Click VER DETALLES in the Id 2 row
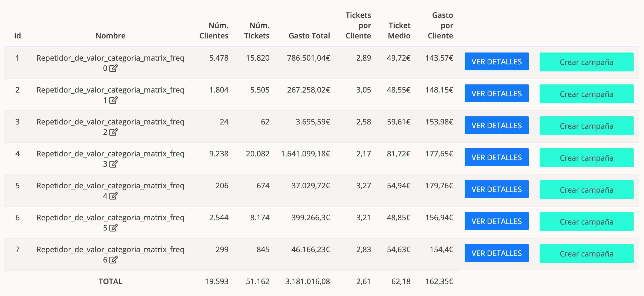The image size is (644, 296). tap(497, 94)
